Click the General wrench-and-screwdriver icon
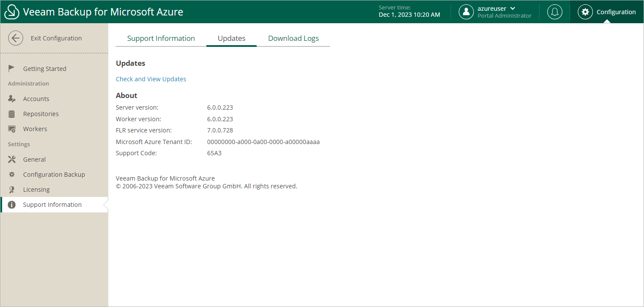644x307 pixels. pos(12,160)
